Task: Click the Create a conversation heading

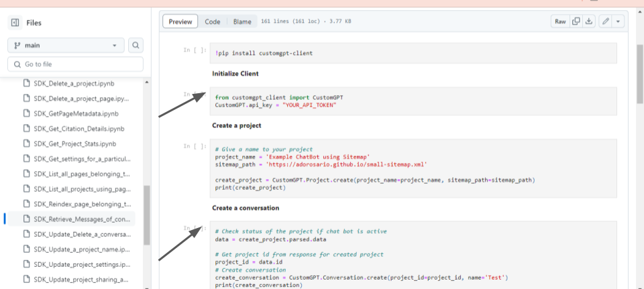Action: point(246,208)
